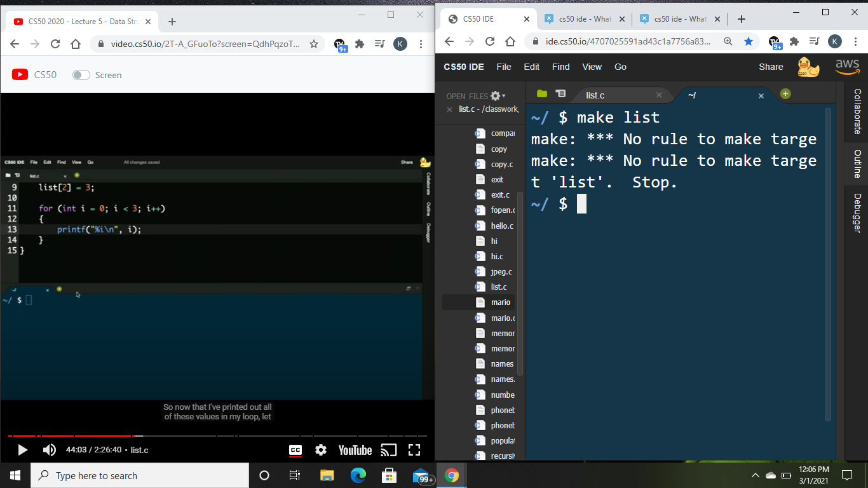Click the taskbar search box
Screen dimensions: 868x488
140,475
